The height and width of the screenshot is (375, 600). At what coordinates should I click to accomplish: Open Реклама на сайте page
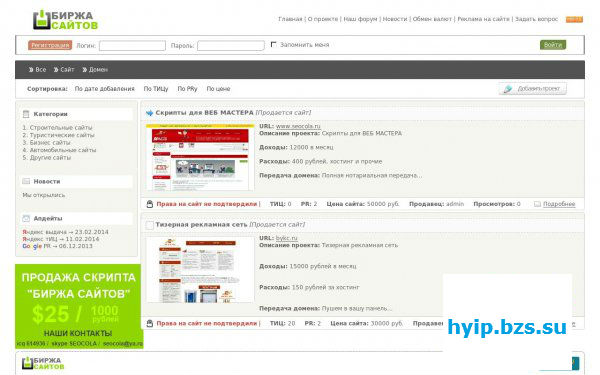483,19
